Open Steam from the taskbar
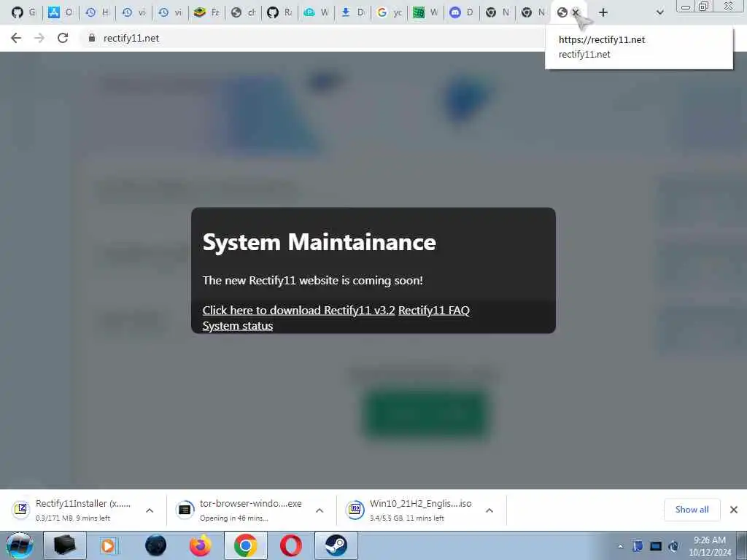This screenshot has height=560, width=747. tap(336, 545)
